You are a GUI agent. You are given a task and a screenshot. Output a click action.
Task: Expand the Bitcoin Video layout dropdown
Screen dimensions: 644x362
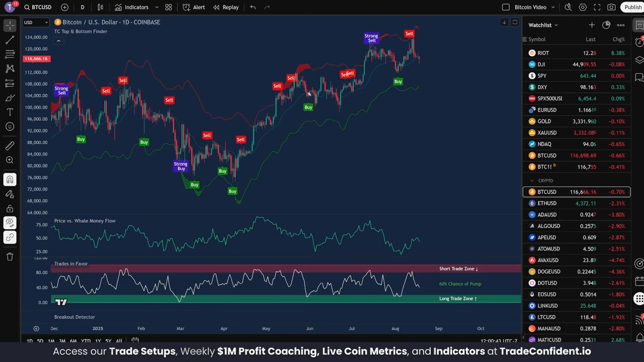tap(553, 7)
